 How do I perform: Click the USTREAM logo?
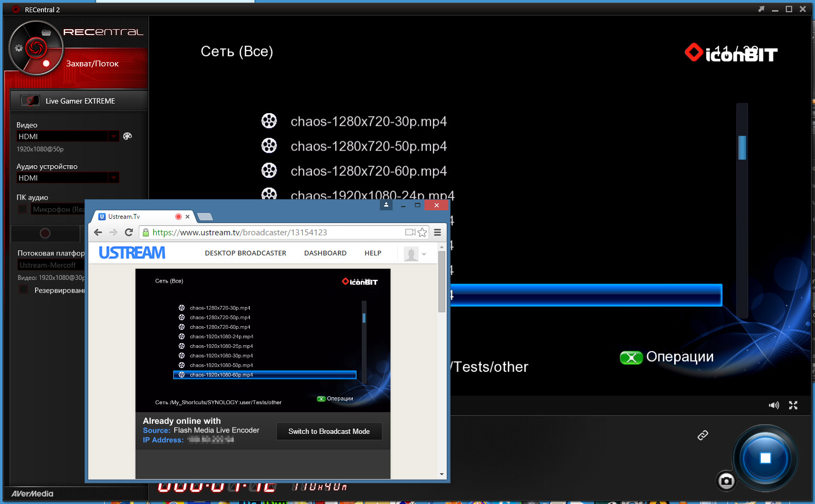point(132,253)
